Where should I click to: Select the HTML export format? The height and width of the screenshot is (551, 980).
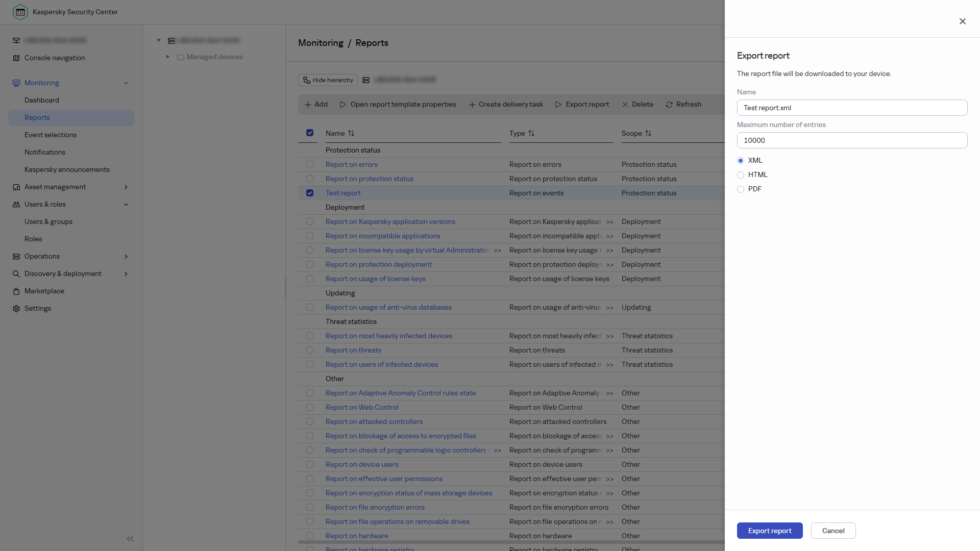741,175
